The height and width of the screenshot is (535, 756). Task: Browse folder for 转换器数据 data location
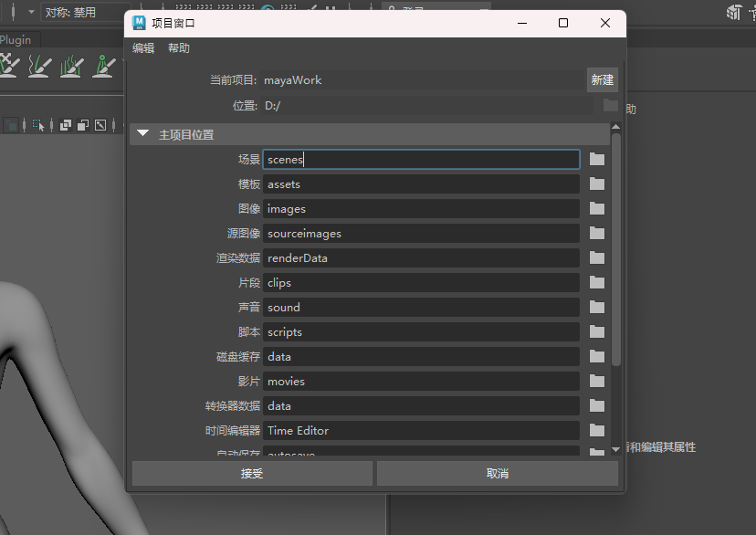pos(597,406)
